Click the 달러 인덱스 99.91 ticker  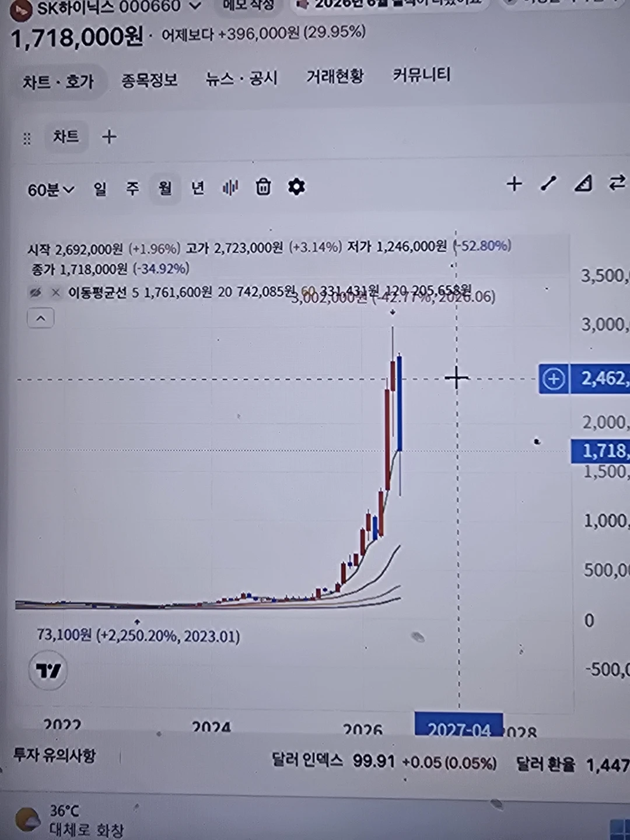click(x=384, y=761)
